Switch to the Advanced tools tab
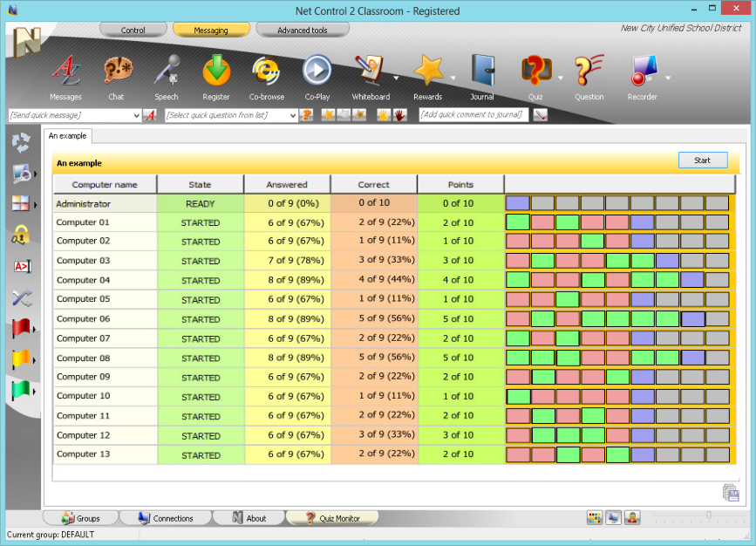756x546 pixels. 303,30
